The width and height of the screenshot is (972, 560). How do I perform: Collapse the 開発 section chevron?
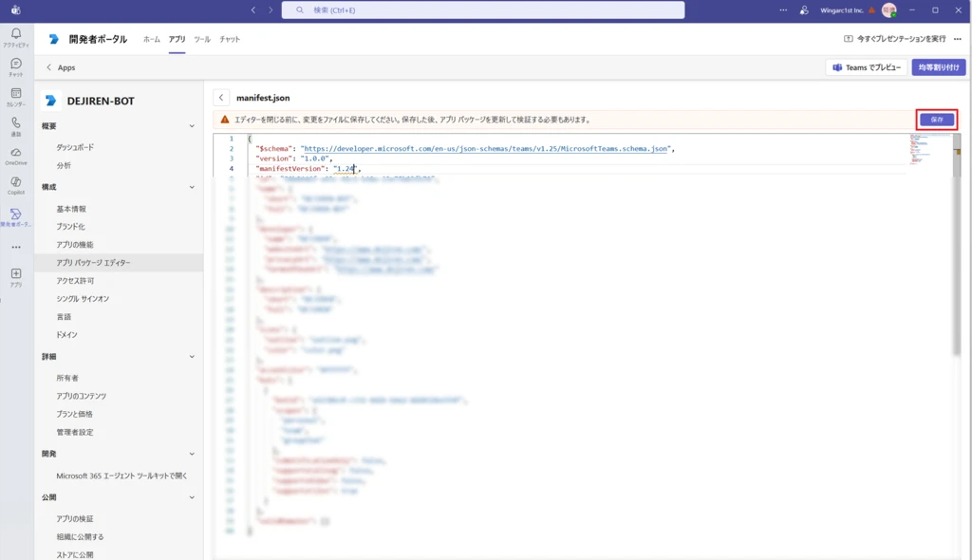192,454
